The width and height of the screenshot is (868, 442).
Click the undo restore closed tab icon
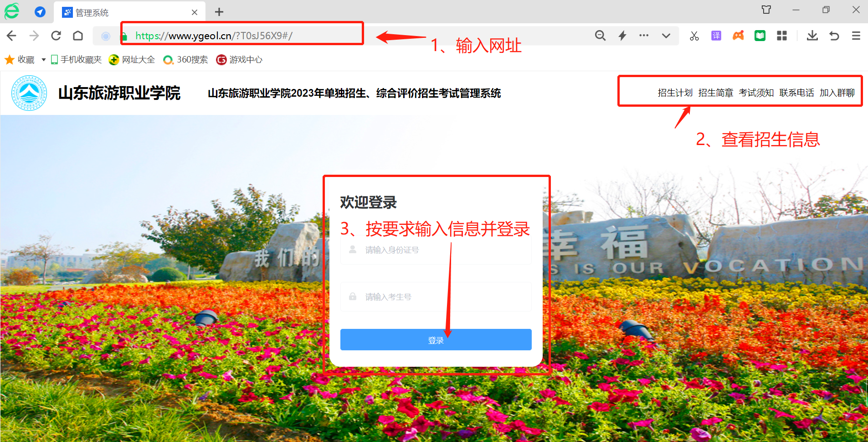tap(834, 36)
